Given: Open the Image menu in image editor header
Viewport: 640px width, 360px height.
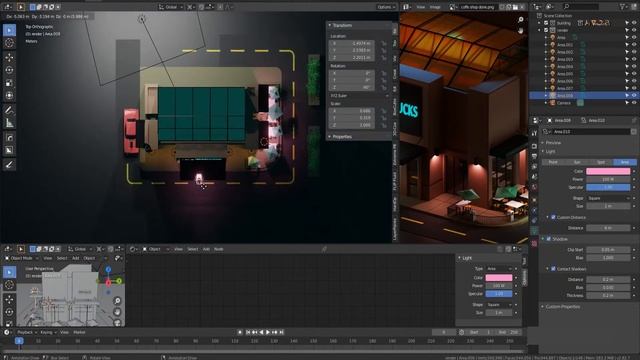Looking at the screenshot, I should point(435,7).
